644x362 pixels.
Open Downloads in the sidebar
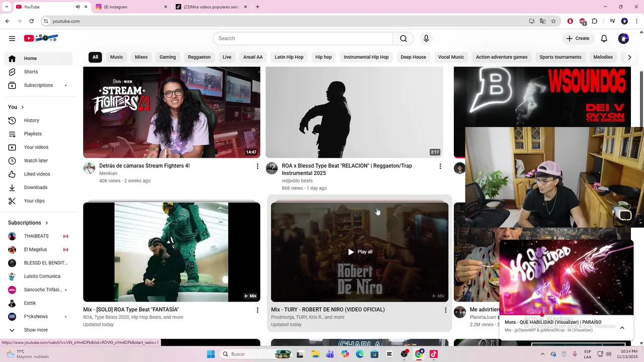38,188
